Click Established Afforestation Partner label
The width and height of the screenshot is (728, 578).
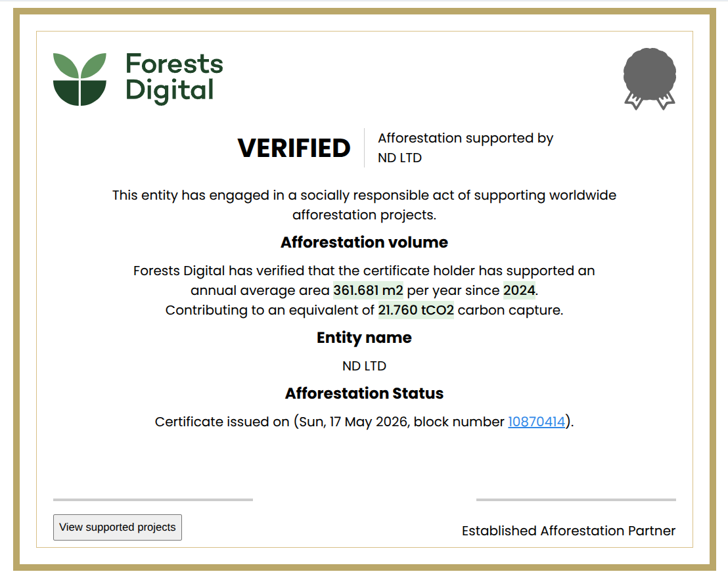568,531
